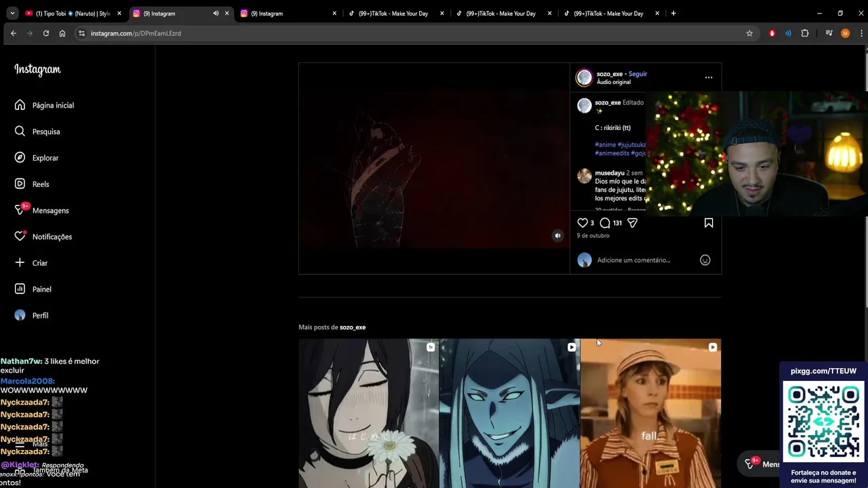Click sozo_exe in Mais posts heading
Screen dimensions: 868x488
pos(353,327)
